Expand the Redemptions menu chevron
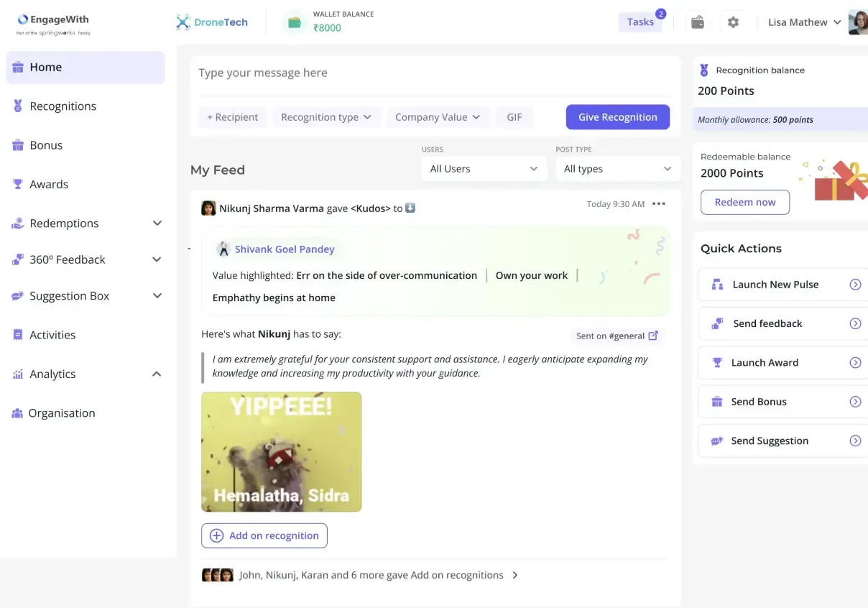The width and height of the screenshot is (868, 608). click(157, 224)
